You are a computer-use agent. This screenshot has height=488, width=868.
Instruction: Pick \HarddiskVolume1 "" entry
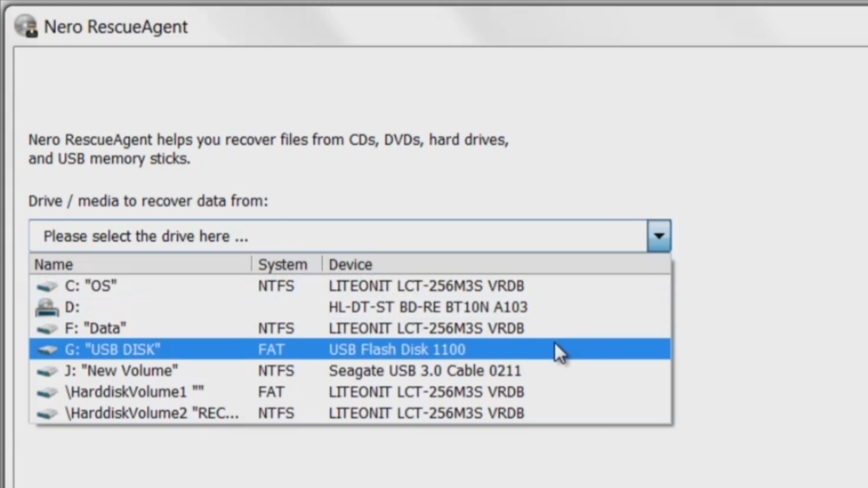point(350,392)
